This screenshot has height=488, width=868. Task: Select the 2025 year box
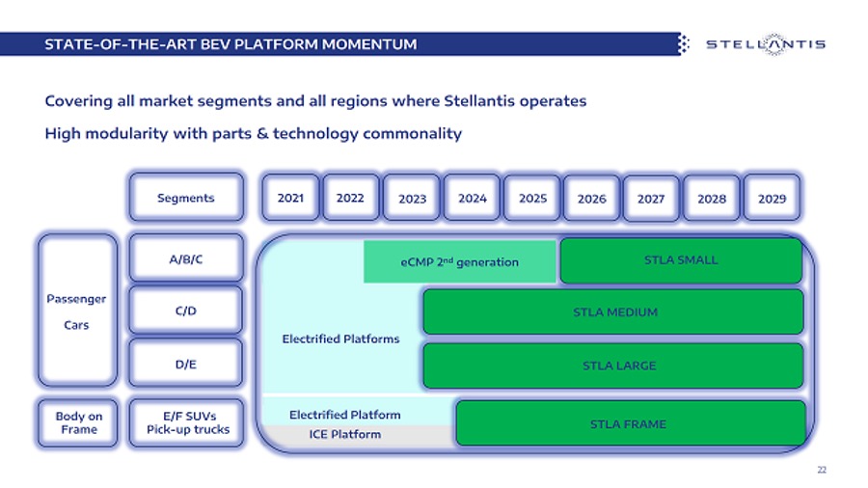click(x=532, y=198)
